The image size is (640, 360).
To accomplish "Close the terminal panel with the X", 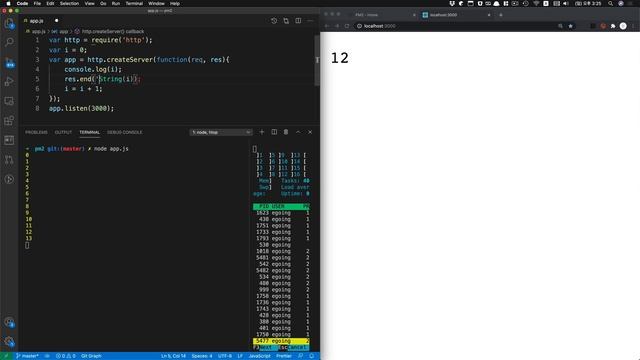I will (x=310, y=132).
